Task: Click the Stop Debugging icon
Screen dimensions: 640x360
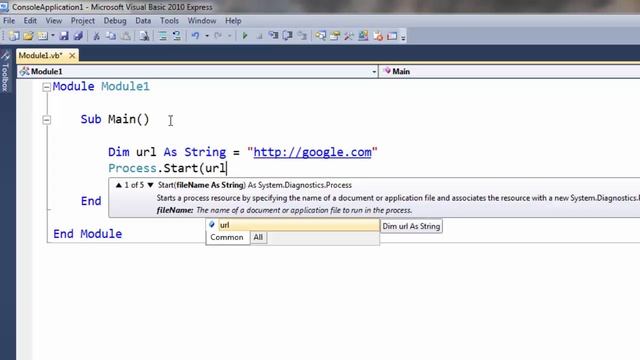Action: pyautogui.click(x=259, y=36)
